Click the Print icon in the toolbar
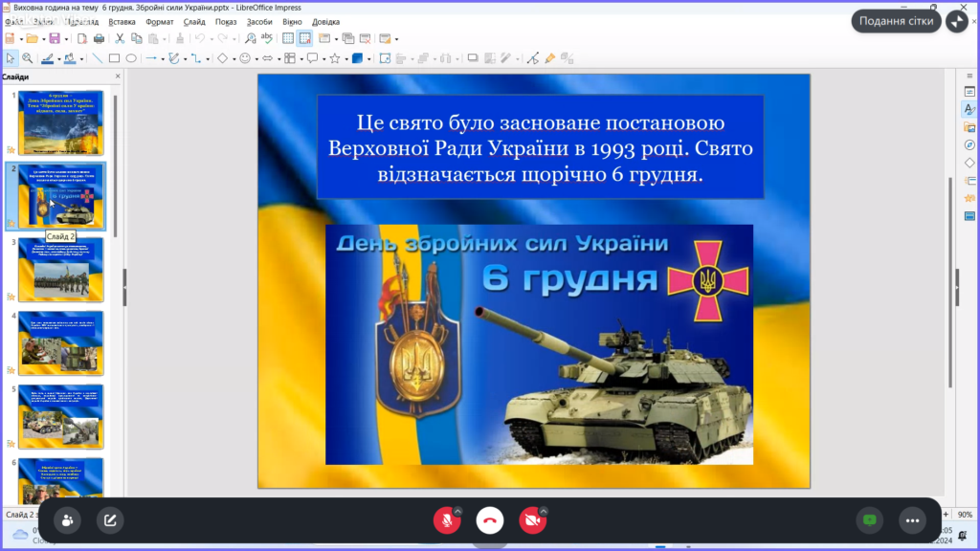This screenshot has width=980, height=551. point(99,38)
